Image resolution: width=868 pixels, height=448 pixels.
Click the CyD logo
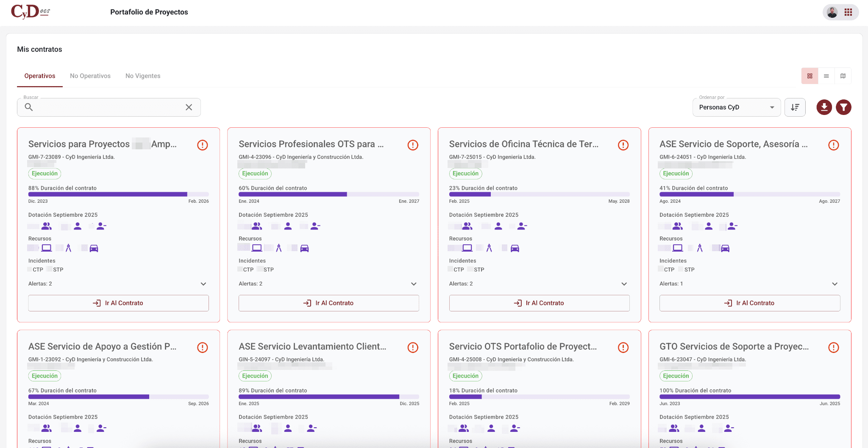click(31, 12)
